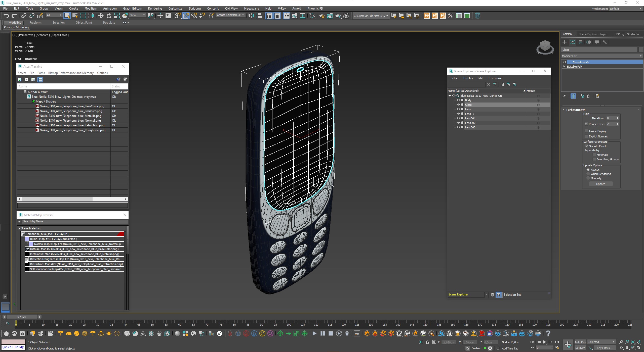The height and width of the screenshot is (352, 644).
Task: Open the View reference coordinate dropdown
Action: tap(137, 15)
